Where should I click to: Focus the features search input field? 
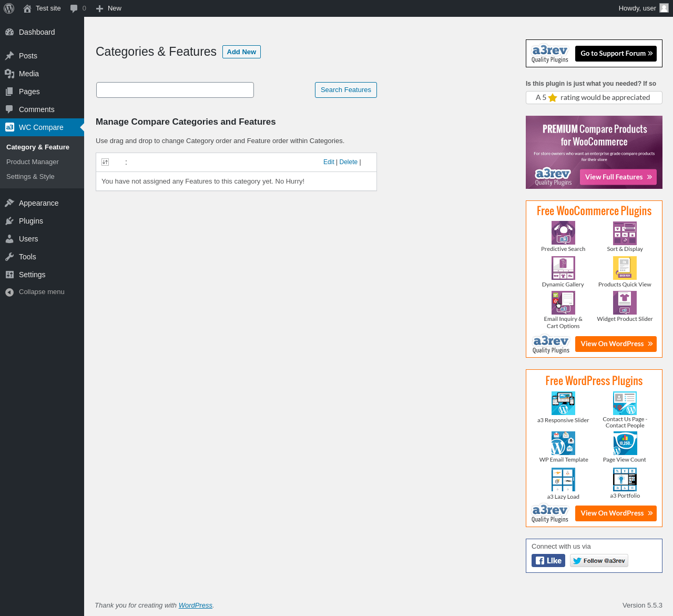tap(175, 90)
